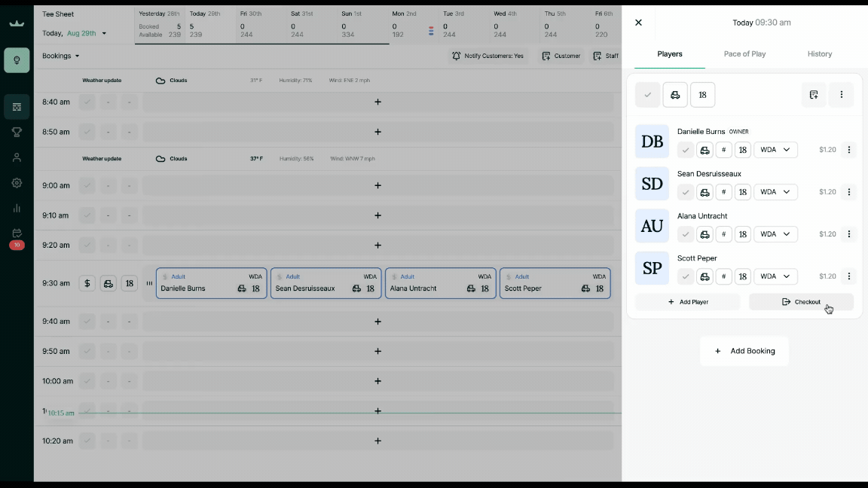Click the dollar sign icon at 9:30 am

pyautogui.click(x=87, y=284)
